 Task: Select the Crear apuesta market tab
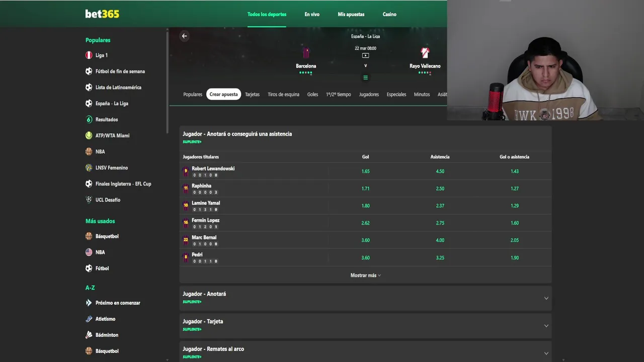pos(223,95)
